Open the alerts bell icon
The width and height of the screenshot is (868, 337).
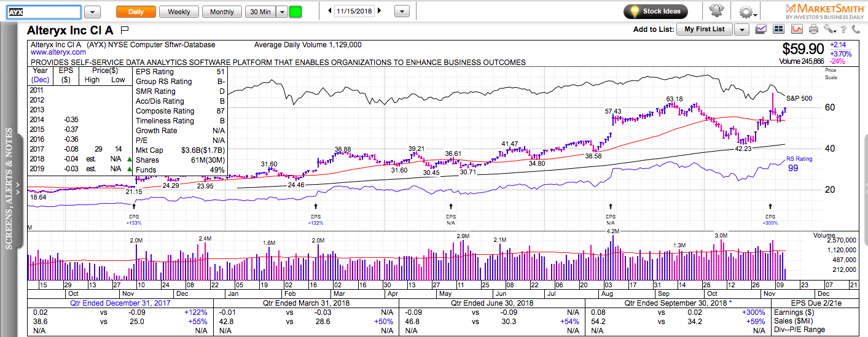pos(716,11)
